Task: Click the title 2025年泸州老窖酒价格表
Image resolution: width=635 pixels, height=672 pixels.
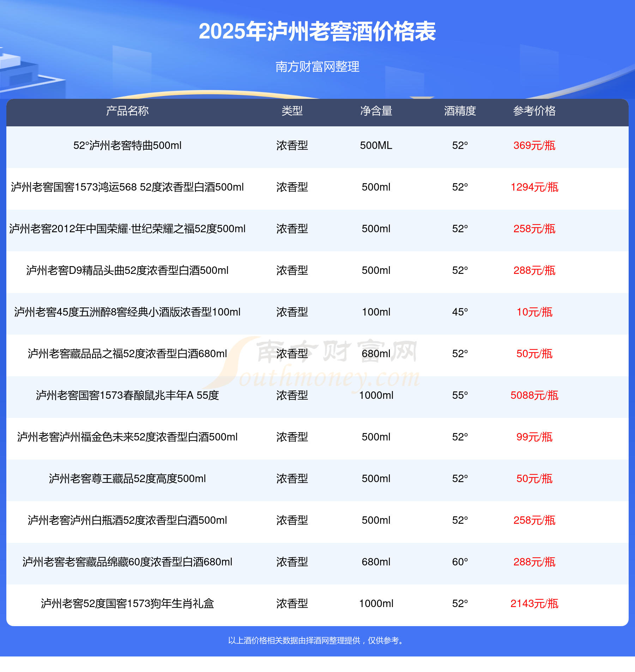Action: pyautogui.click(x=317, y=32)
